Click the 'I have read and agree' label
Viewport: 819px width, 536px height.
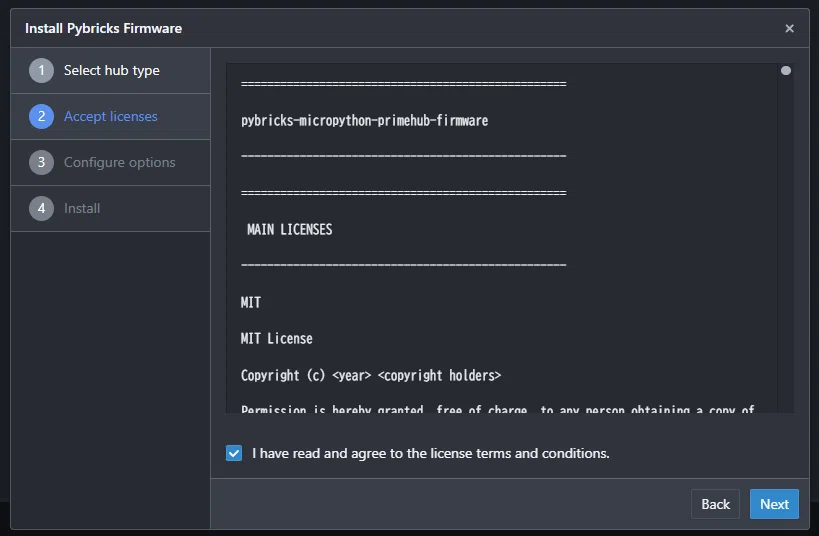[x=430, y=453]
